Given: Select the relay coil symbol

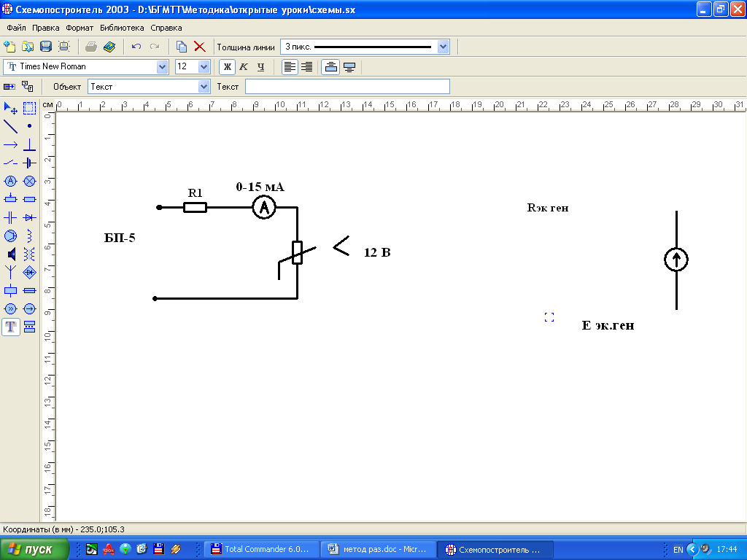Looking at the screenshot, I should click(x=10, y=290).
